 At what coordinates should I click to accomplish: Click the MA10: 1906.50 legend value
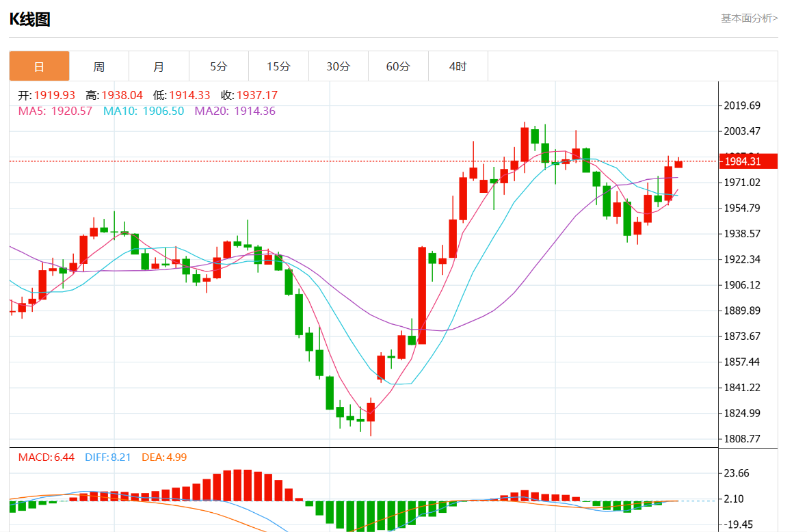click(144, 111)
